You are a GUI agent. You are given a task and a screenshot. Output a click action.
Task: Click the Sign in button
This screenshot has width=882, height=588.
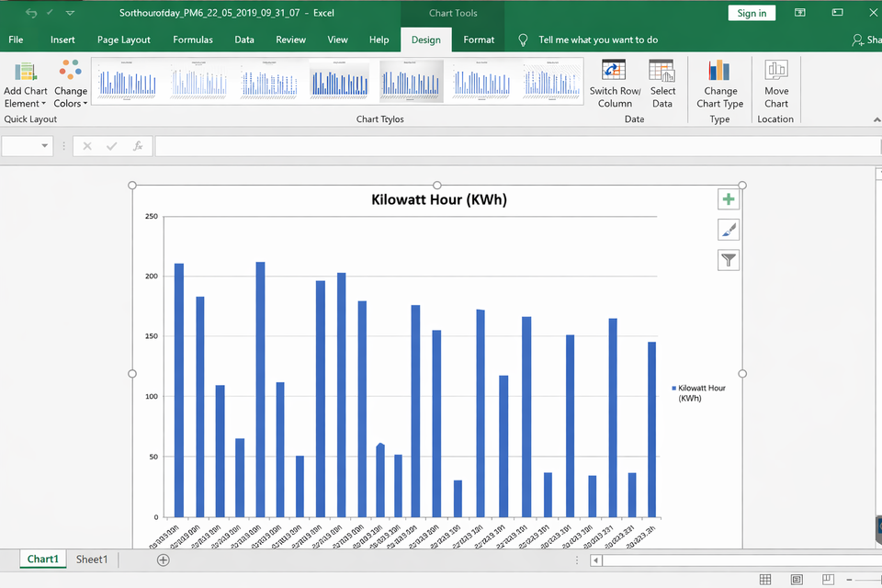(752, 13)
